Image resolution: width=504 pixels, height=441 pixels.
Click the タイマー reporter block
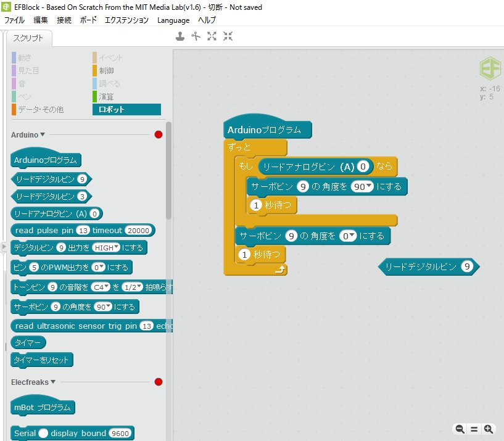[28, 343]
